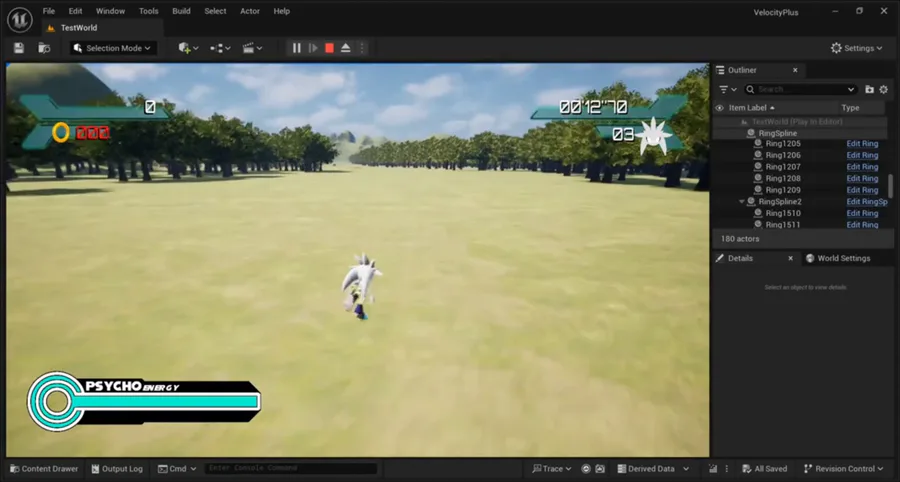The width and height of the screenshot is (900, 482).
Task: Stop the play session with red square
Action: click(329, 48)
